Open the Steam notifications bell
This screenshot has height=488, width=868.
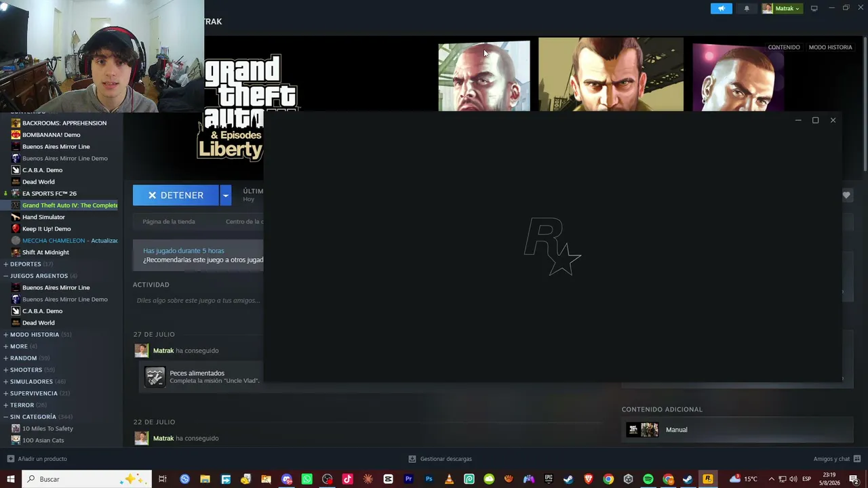pyautogui.click(x=747, y=8)
